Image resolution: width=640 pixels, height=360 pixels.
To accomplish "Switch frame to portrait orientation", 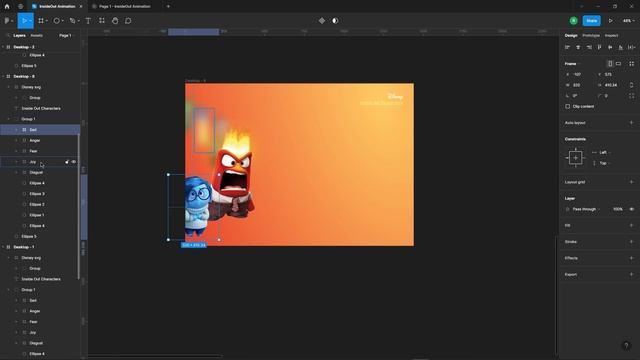I will click(610, 64).
